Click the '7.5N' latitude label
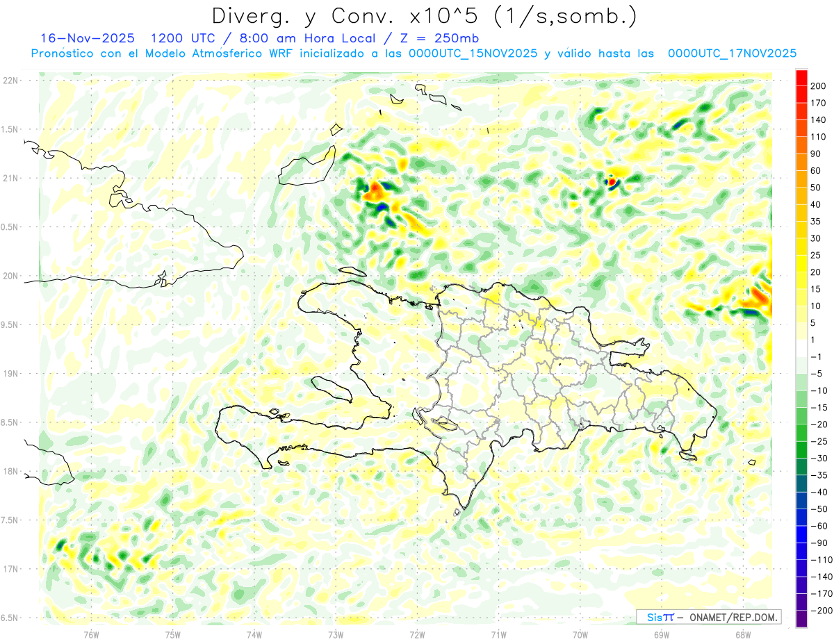This screenshot has height=644, width=834. (10, 520)
